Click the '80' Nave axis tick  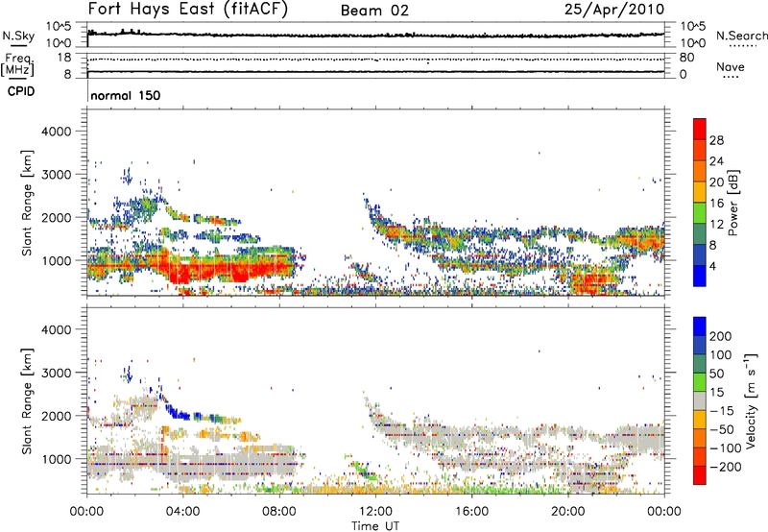point(686,58)
